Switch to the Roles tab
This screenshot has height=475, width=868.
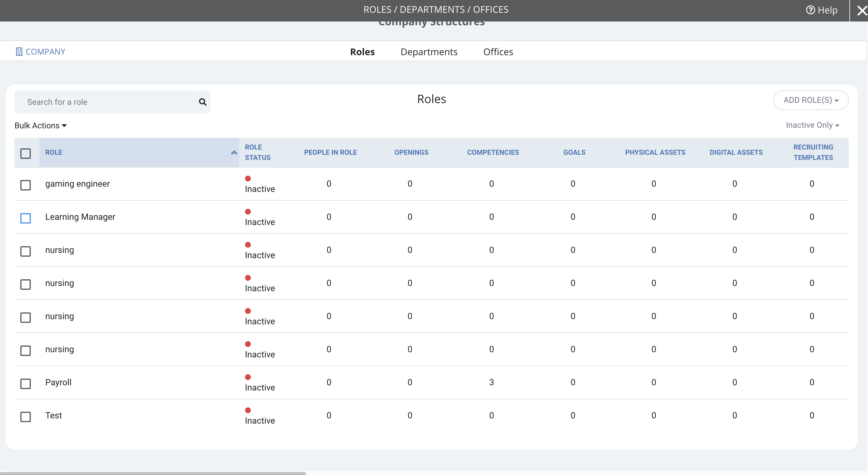point(362,52)
